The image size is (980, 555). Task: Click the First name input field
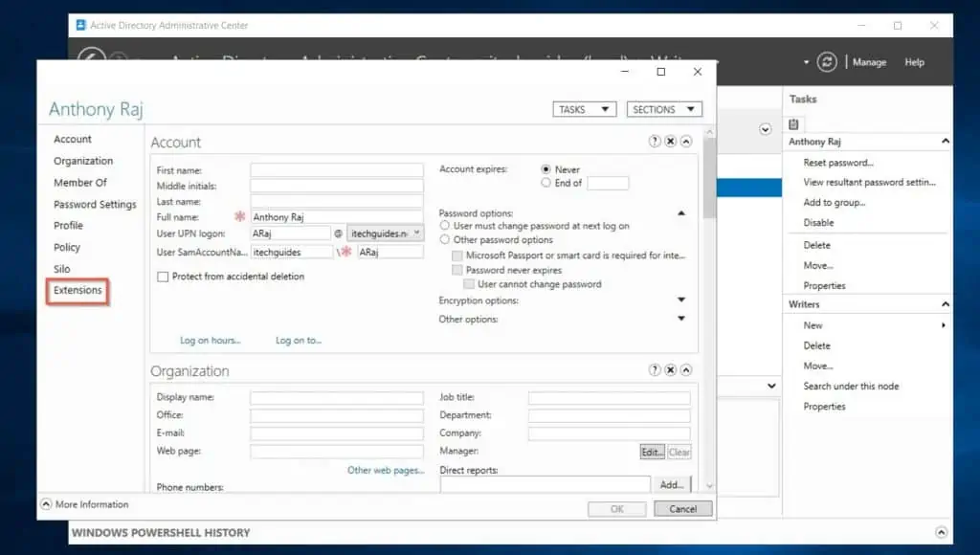tap(337, 170)
